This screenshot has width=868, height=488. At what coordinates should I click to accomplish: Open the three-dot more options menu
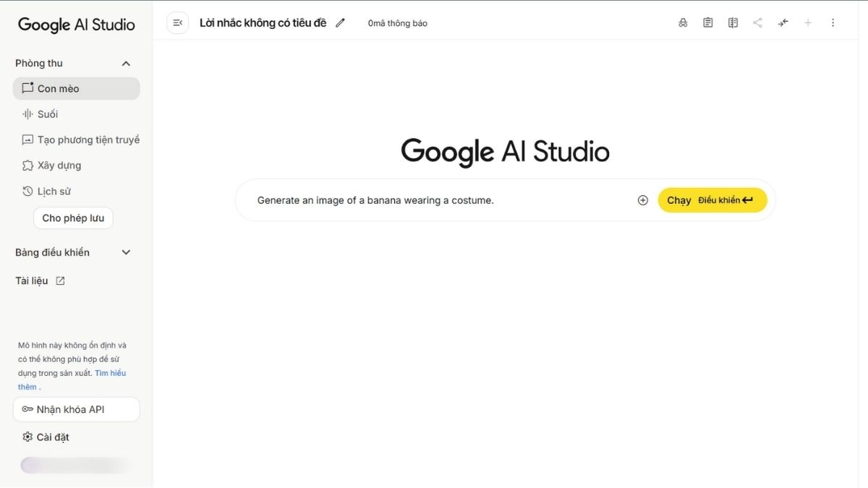coord(833,23)
